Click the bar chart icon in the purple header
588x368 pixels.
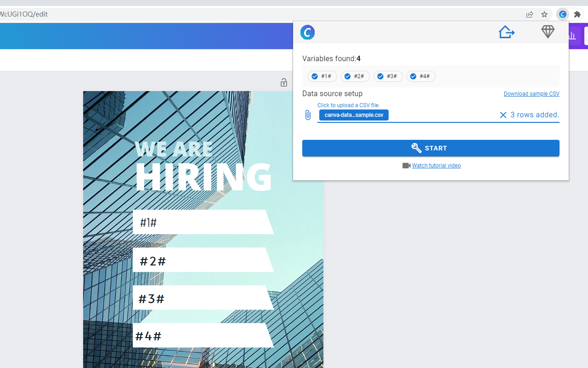571,36
